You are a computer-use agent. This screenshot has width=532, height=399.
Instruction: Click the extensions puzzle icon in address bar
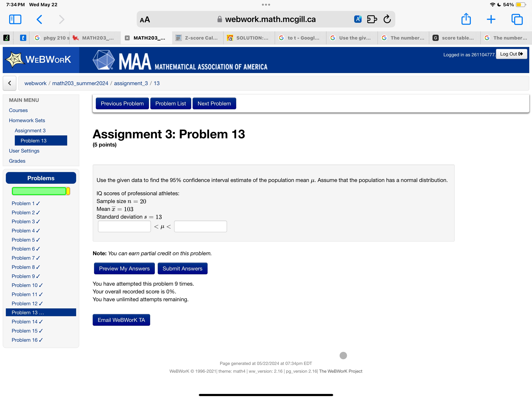click(372, 19)
